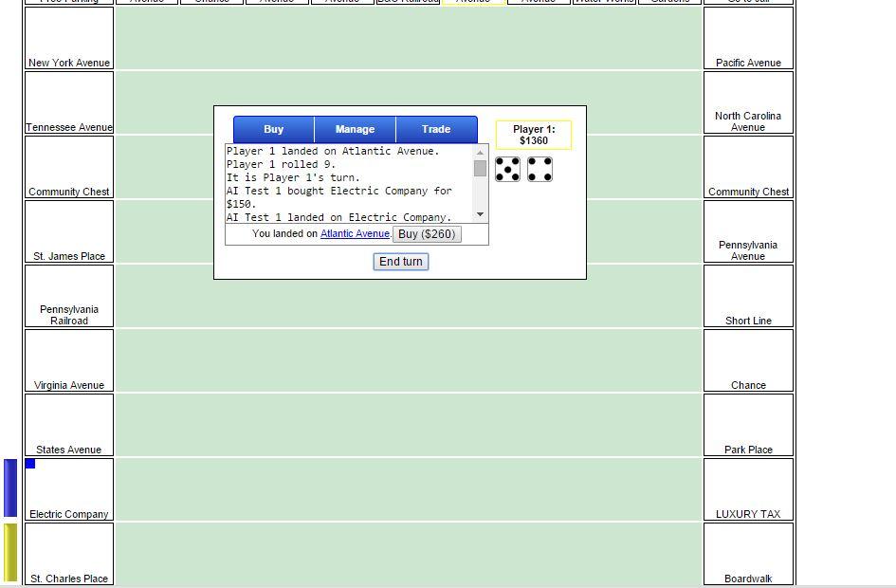Select the Virginia Avenue square

(69, 361)
